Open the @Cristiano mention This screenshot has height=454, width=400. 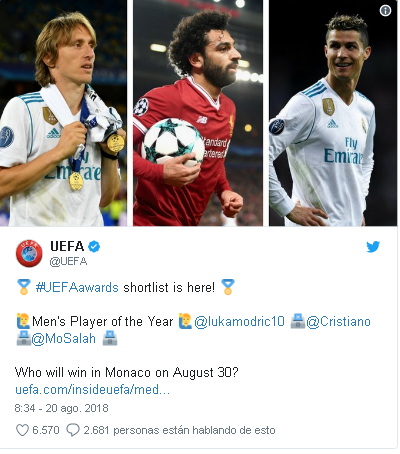click(338, 321)
